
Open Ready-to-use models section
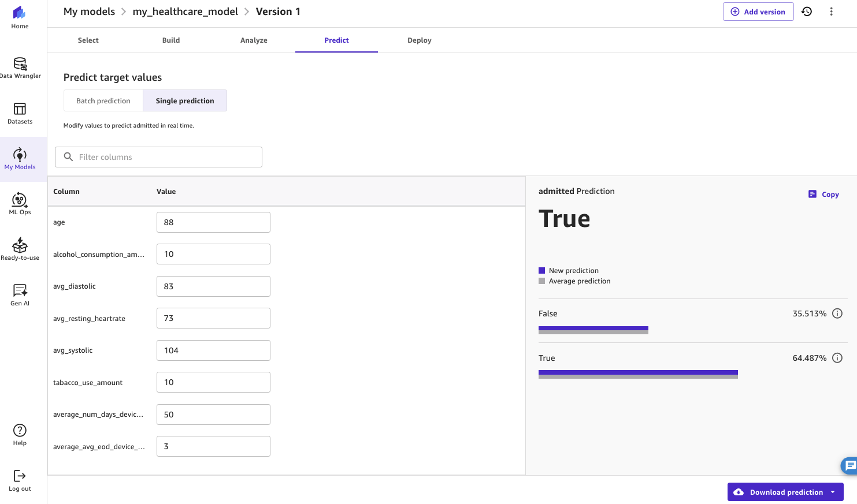[x=20, y=249]
